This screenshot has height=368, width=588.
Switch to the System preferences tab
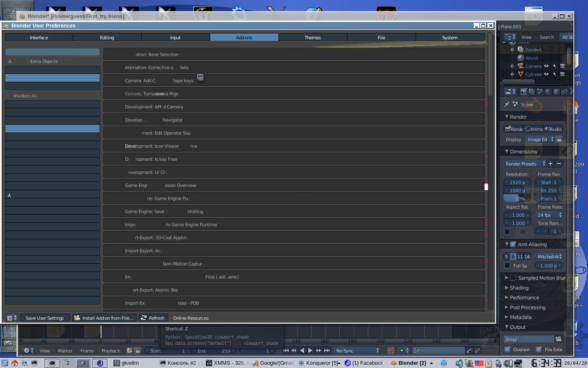[x=450, y=37]
